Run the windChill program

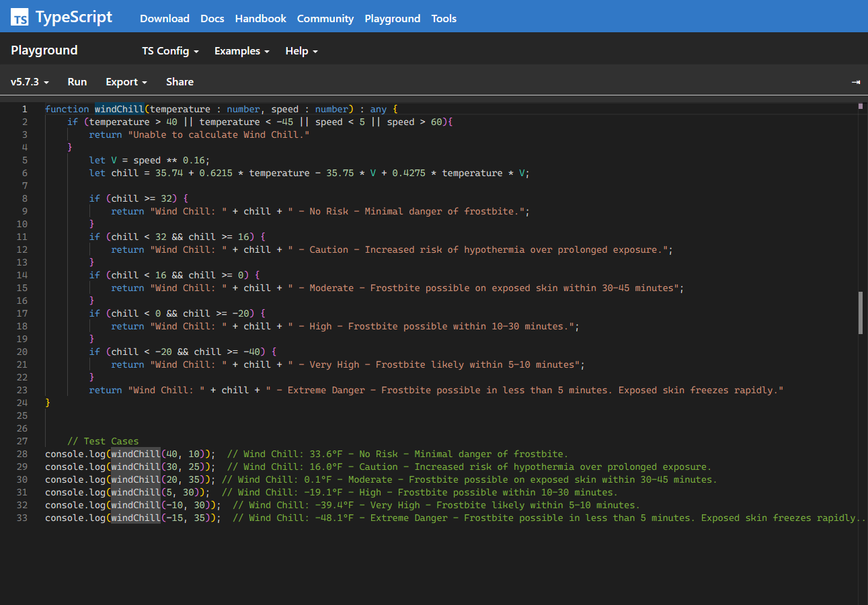click(x=77, y=81)
